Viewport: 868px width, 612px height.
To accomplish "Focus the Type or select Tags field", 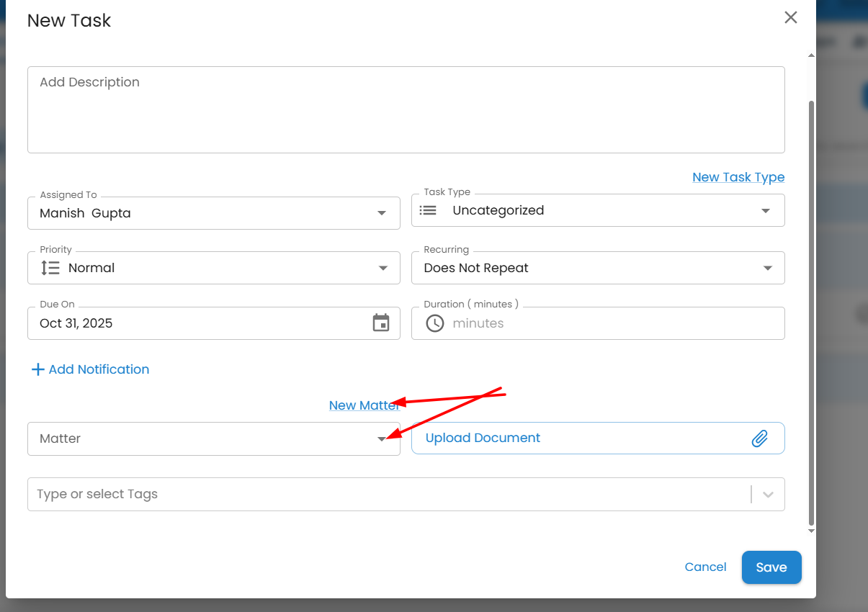I will tap(382, 495).
